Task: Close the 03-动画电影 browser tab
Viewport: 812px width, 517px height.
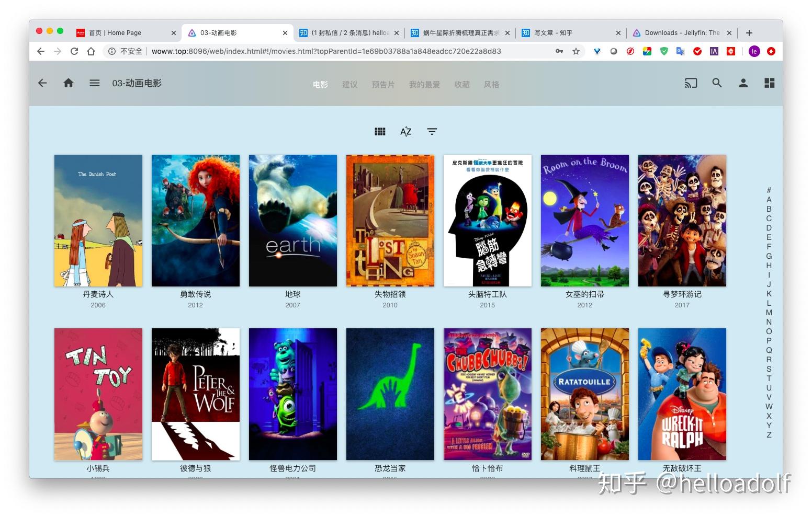Action: [x=285, y=33]
